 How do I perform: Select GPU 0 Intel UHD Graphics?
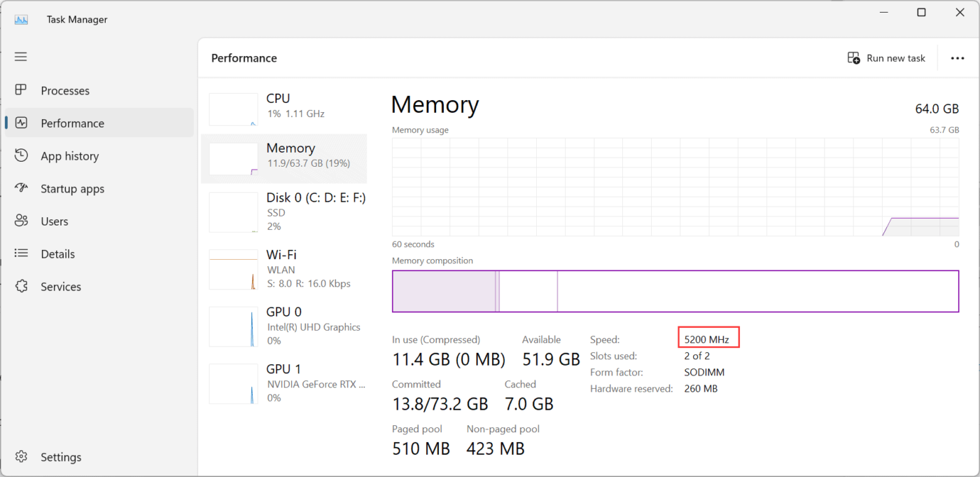point(283,326)
